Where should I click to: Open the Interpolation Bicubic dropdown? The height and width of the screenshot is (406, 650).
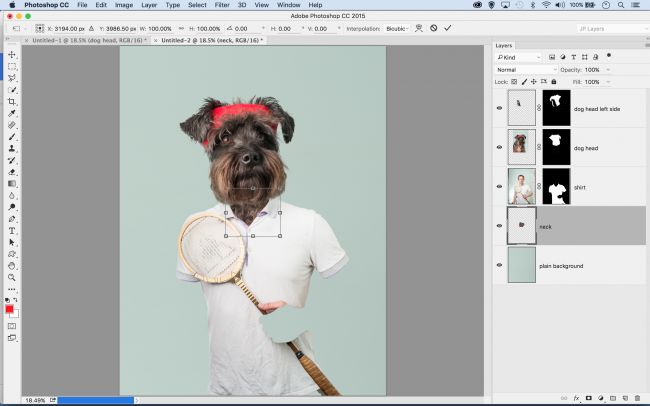point(398,28)
